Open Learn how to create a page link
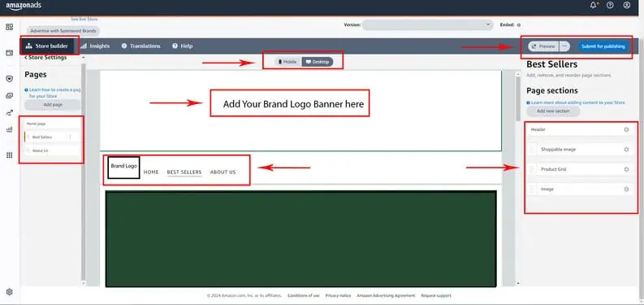 coord(53,93)
